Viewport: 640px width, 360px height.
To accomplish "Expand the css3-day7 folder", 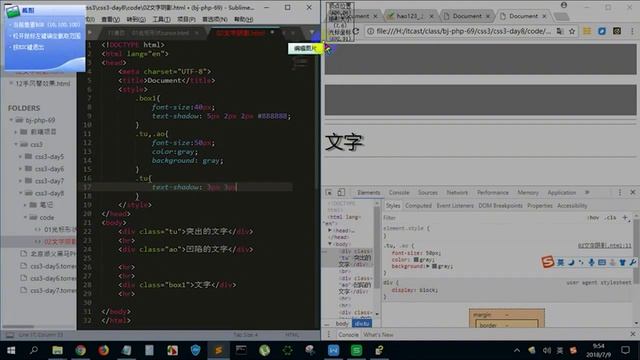I will tap(20, 180).
